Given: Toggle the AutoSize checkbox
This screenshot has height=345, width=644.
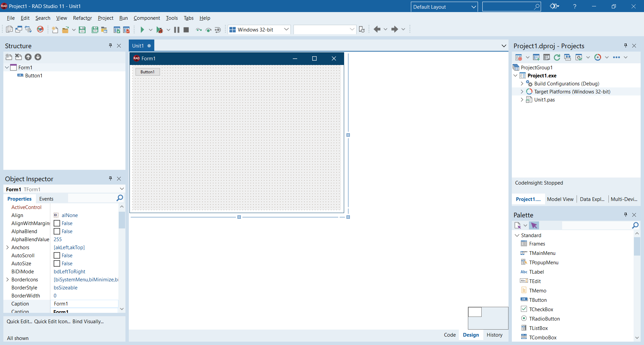Looking at the screenshot, I should (x=57, y=263).
